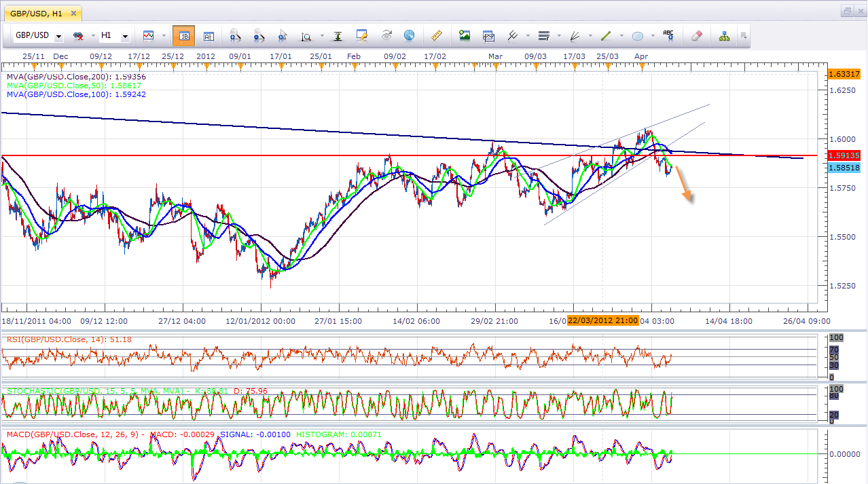Expand the Fibonacci tool dropdown arrow
This screenshot has height=484, width=868.
(558, 37)
